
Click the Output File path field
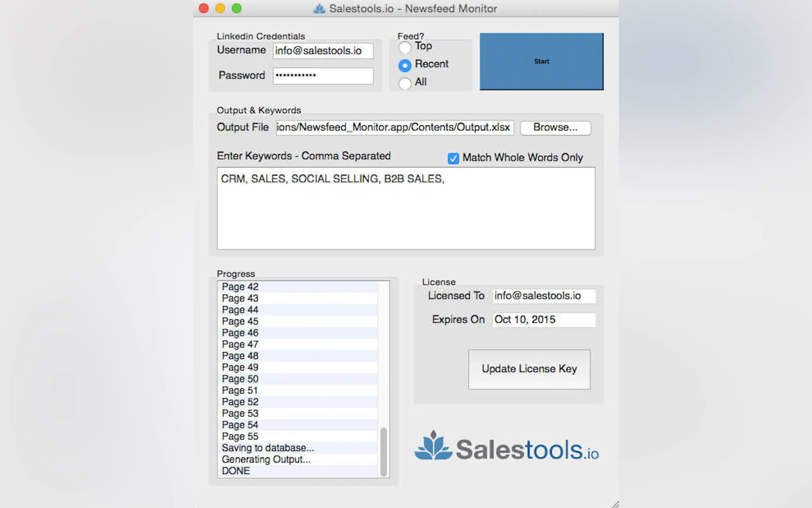394,127
